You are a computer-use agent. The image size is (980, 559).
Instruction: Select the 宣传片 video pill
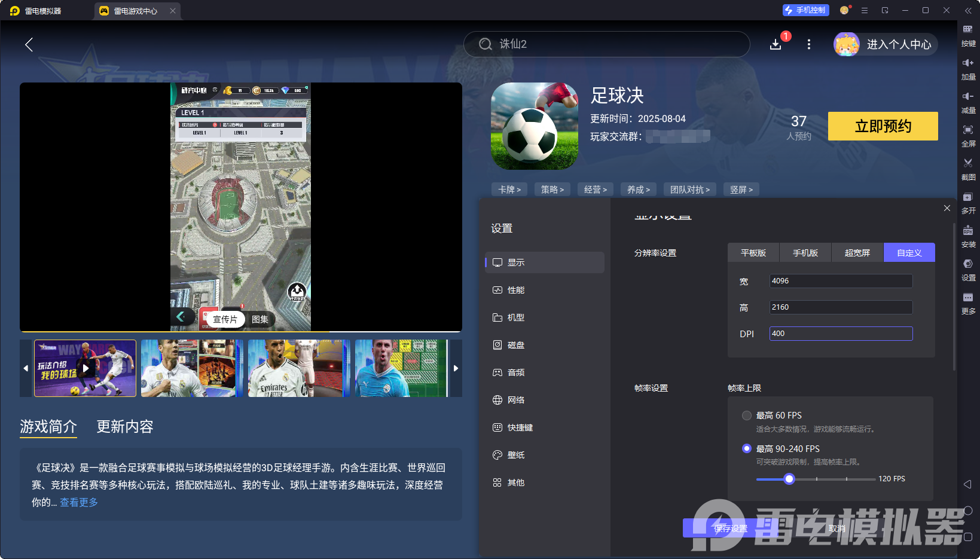coord(225,319)
